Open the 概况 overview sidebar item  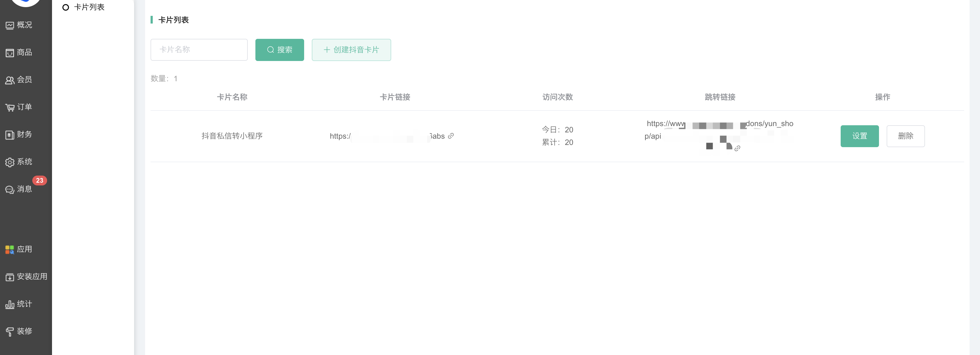tap(19, 25)
